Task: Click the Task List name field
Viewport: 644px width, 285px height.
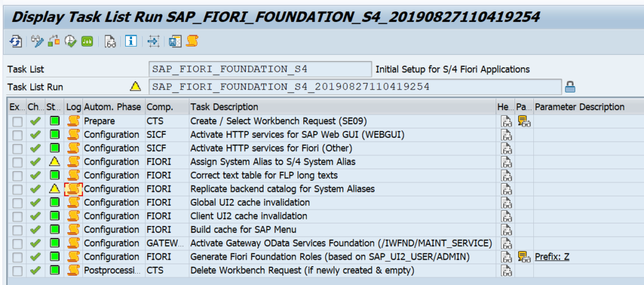Action: (260, 69)
